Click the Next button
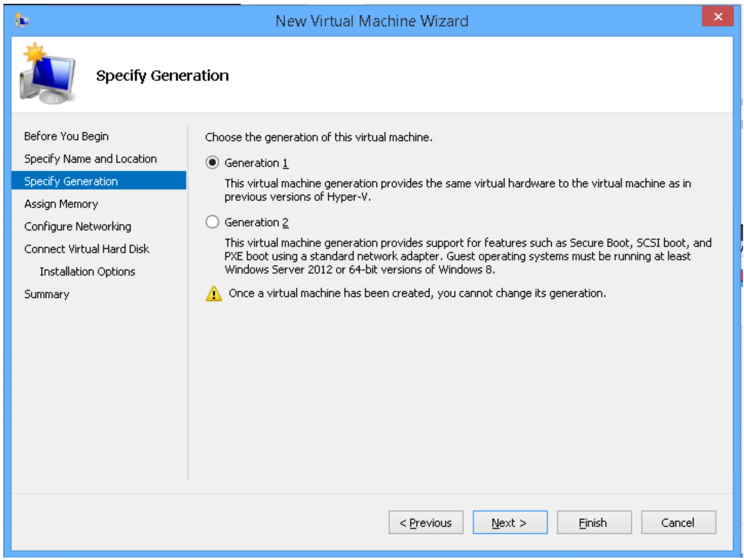This screenshot has height=560, width=744. pos(510,523)
